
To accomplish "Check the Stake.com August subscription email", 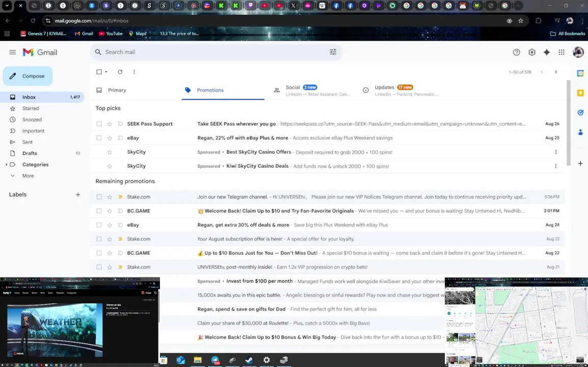I will coord(99,239).
